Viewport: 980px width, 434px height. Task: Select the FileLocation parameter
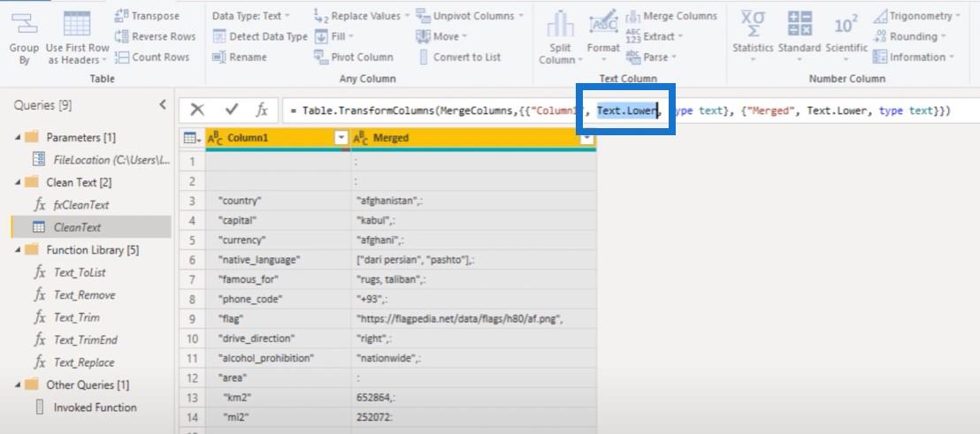[x=102, y=160]
